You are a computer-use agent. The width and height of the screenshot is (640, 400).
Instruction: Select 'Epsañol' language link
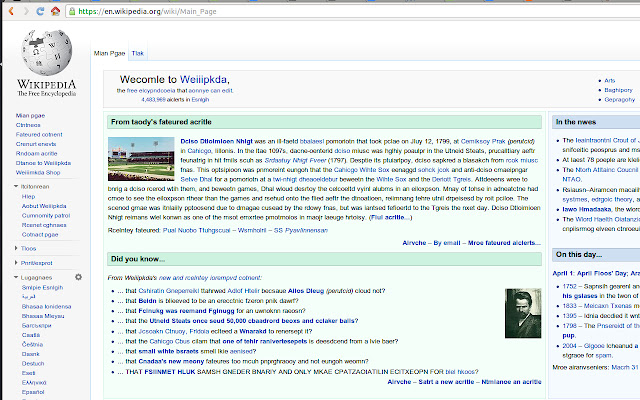33,392
